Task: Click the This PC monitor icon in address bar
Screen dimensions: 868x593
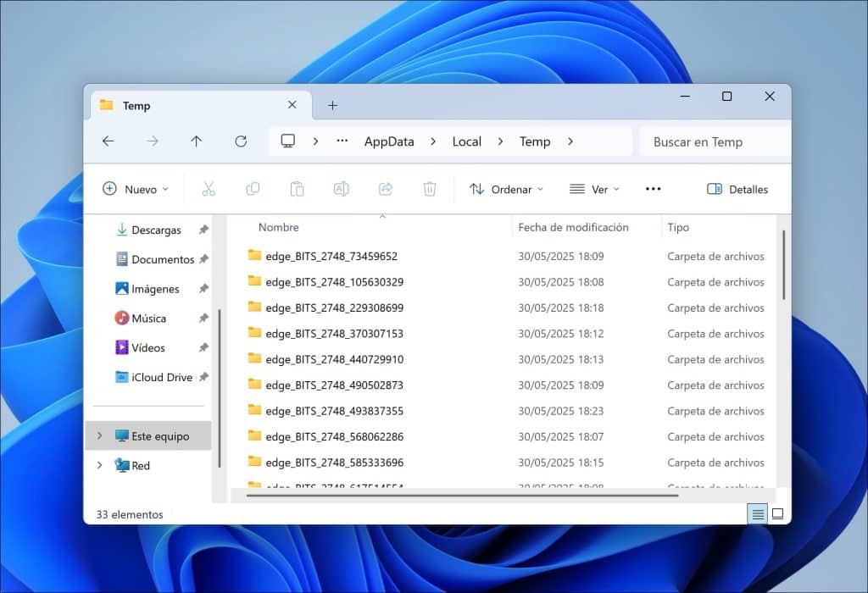Action: [x=288, y=141]
